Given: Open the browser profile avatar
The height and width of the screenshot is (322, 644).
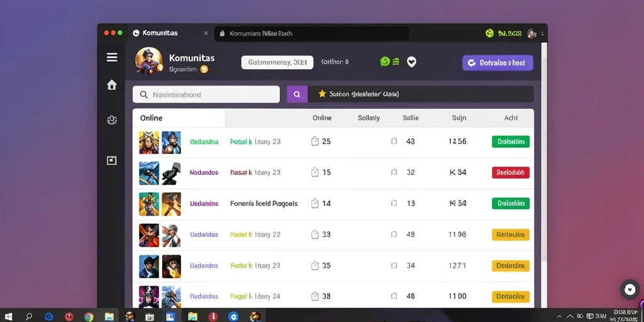Looking at the screenshot, I should [532, 33].
